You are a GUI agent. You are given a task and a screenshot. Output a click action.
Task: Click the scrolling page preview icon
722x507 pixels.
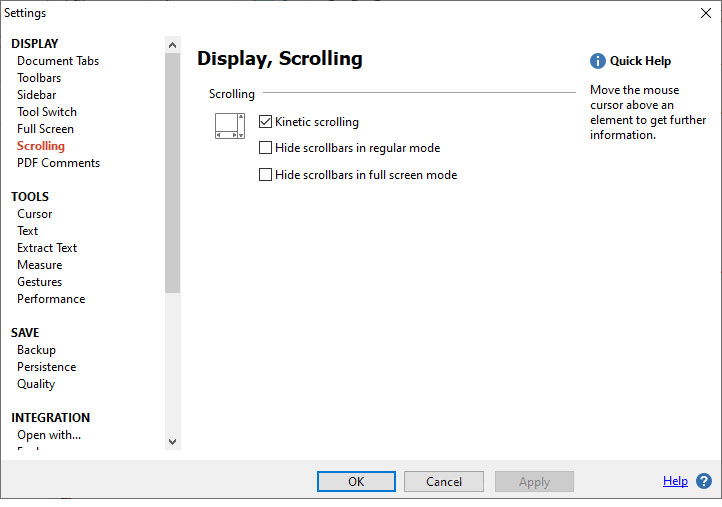click(x=230, y=126)
